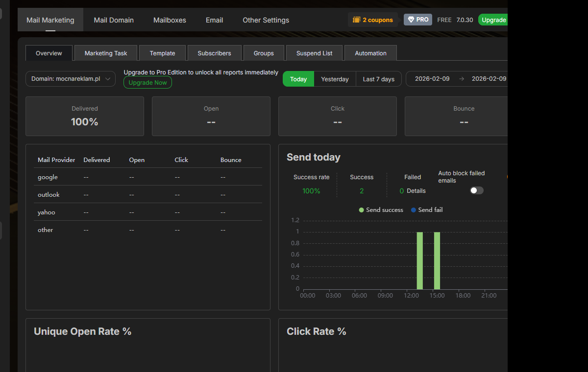Open the Domain: mocnareklam.pl dropdown
The width and height of the screenshot is (588, 372).
71,79
